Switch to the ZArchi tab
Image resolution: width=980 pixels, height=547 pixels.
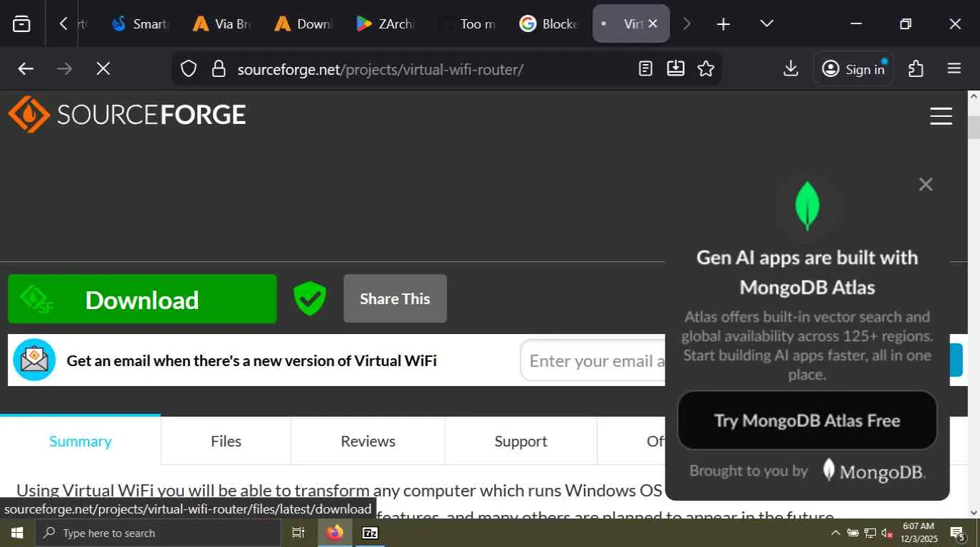click(x=385, y=24)
